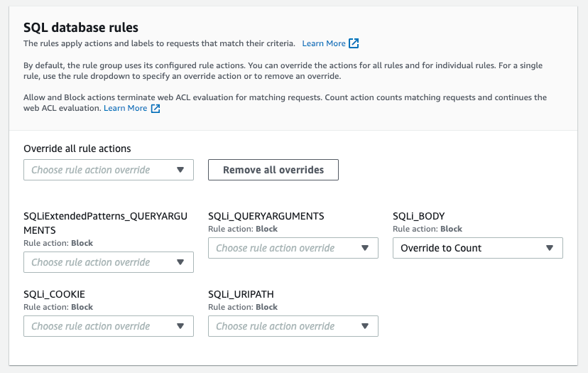Click the SQL database rules heading
588x373 pixels.
tap(81, 28)
